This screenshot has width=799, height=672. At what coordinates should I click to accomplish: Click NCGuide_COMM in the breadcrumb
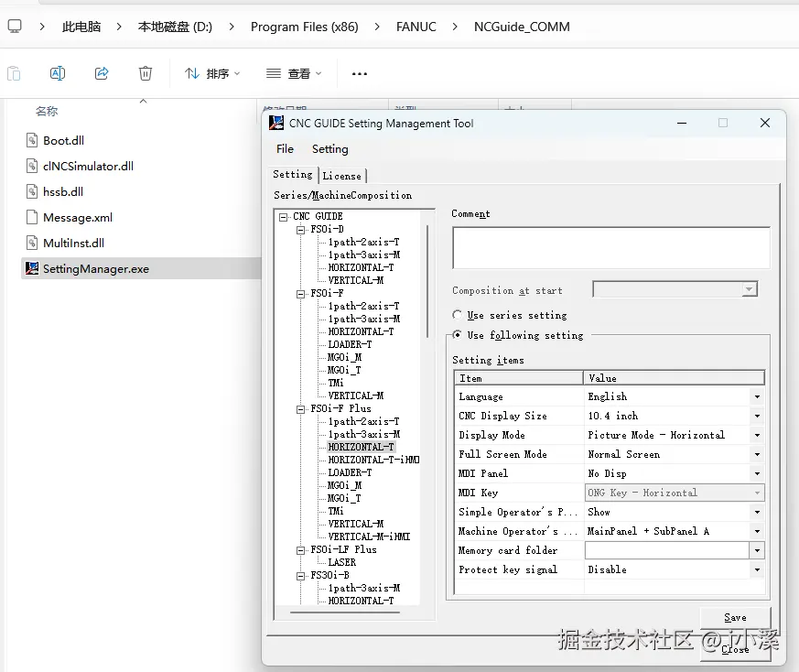click(x=522, y=27)
